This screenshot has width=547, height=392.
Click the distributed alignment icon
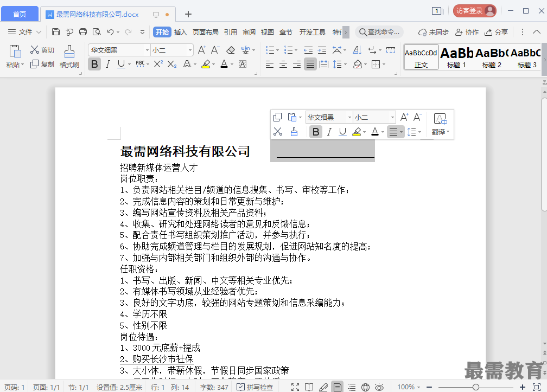point(324,64)
